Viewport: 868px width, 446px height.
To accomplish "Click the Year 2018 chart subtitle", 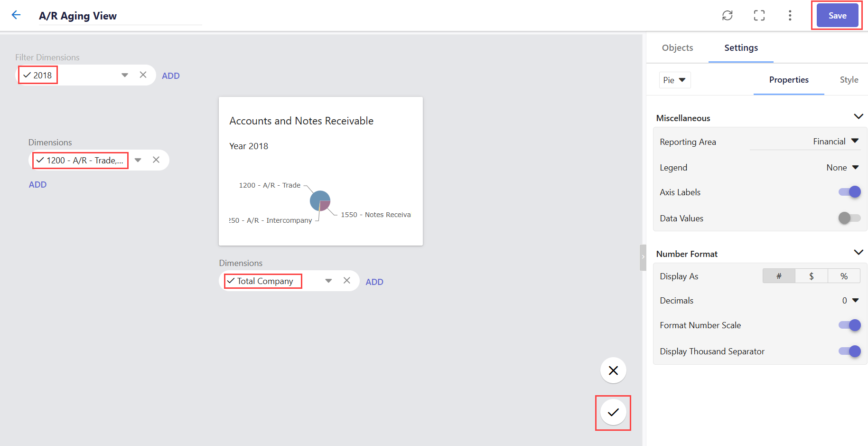I will point(249,146).
